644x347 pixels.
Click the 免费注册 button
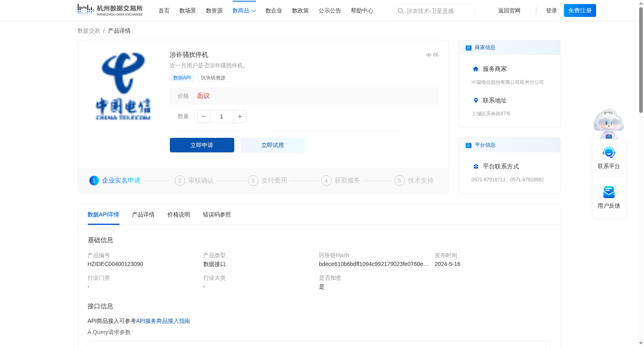coord(580,10)
